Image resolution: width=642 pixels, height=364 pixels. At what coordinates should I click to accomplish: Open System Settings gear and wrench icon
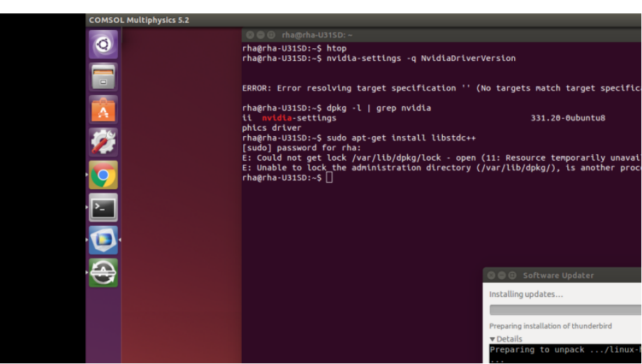click(103, 142)
